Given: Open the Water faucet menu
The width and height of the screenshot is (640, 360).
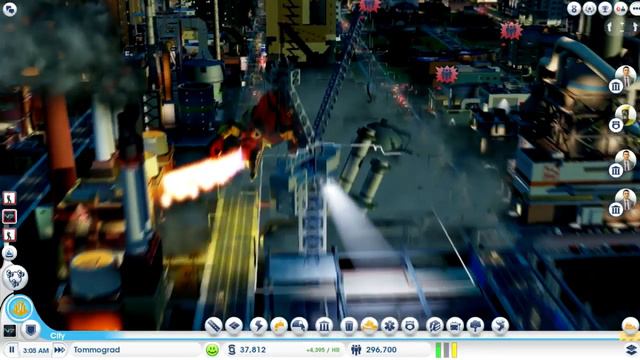Looking at the screenshot, I should click(279, 326).
